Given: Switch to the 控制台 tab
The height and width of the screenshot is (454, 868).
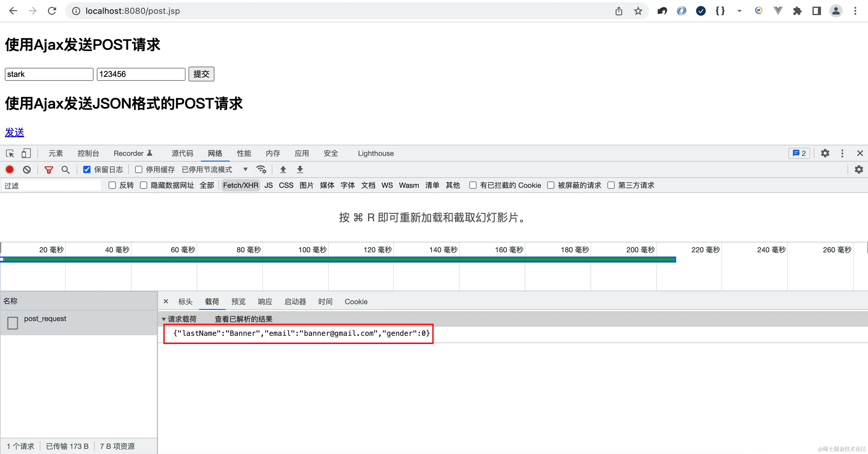Looking at the screenshot, I should 88,153.
